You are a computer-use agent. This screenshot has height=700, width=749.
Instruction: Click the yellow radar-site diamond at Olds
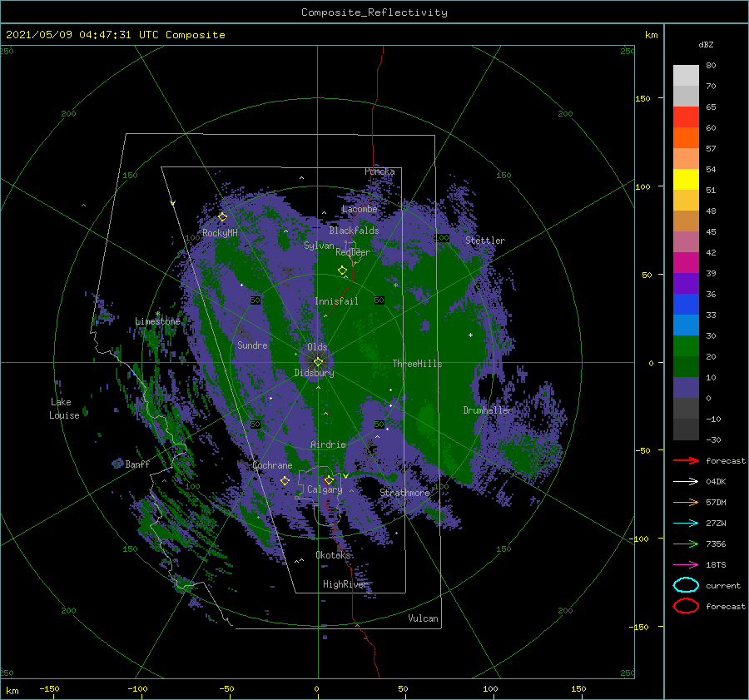coord(318,362)
